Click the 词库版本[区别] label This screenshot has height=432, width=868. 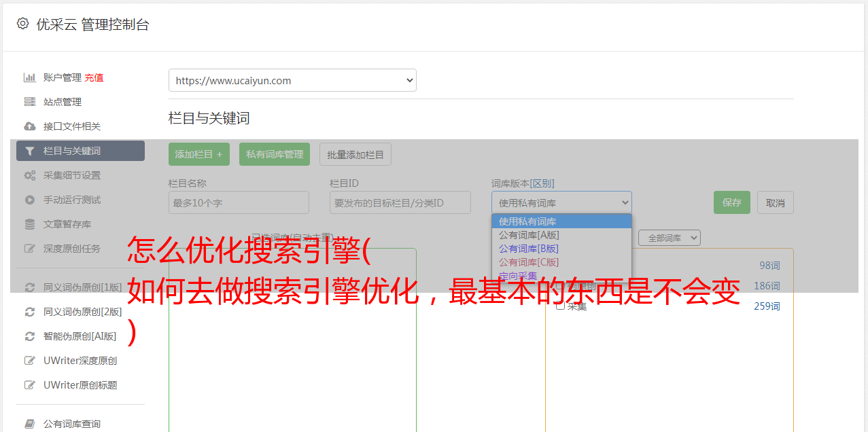(523, 183)
